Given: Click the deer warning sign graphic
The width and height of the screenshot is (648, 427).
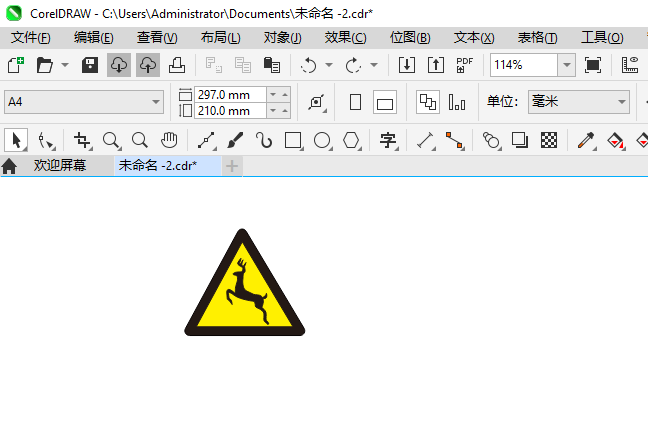Looking at the screenshot, I should click(x=245, y=283).
